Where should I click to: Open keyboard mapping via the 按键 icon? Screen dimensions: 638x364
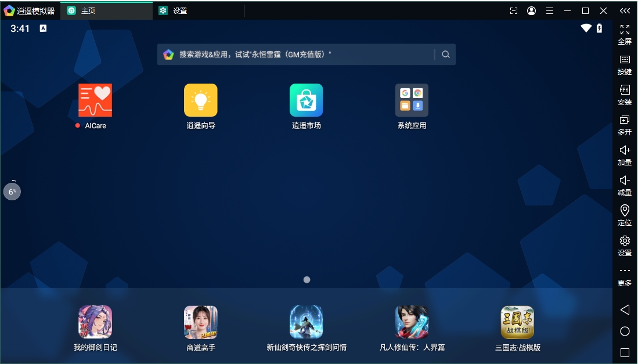coord(625,63)
